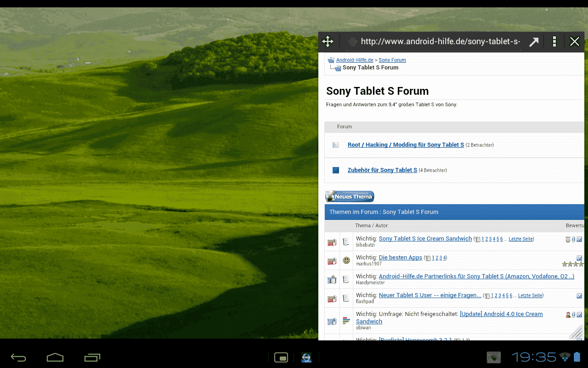
Task: Tap the battery icon in status bar
Action: pyautogui.click(x=577, y=357)
